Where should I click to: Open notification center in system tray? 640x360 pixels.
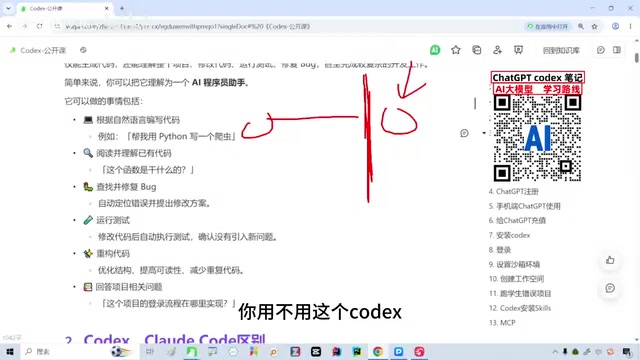click(627, 351)
